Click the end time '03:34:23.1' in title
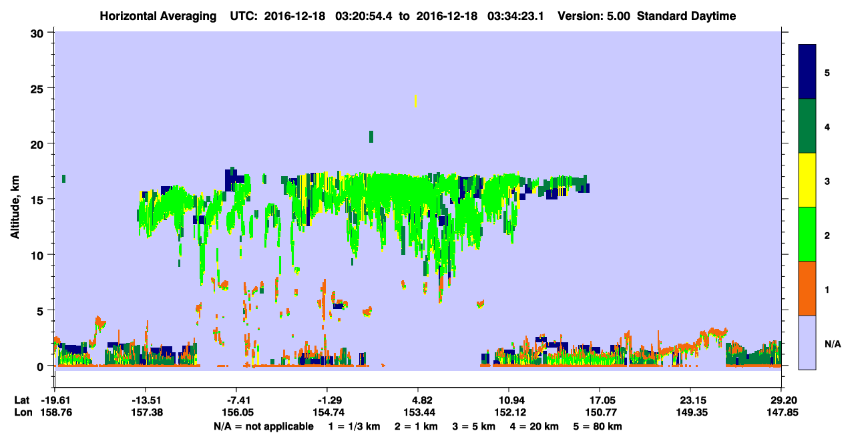Screen dimensions: 868x445 [516, 16]
